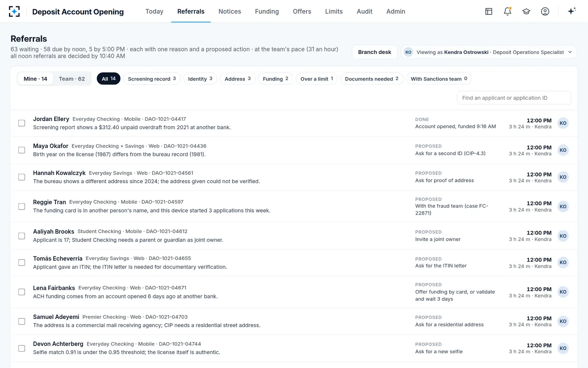This screenshot has height=368, width=588.
Task: Select the Aaliyah Brooks checkbox
Action: tap(22, 236)
